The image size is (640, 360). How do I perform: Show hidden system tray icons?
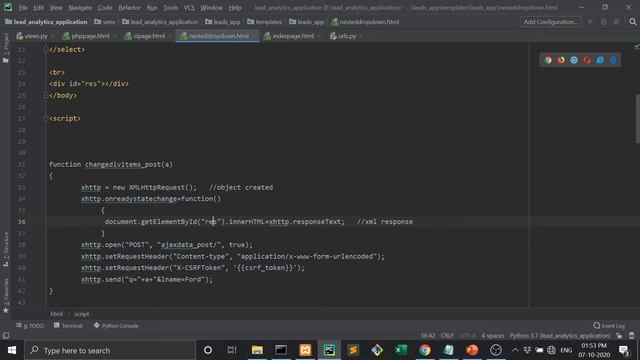[515, 350]
